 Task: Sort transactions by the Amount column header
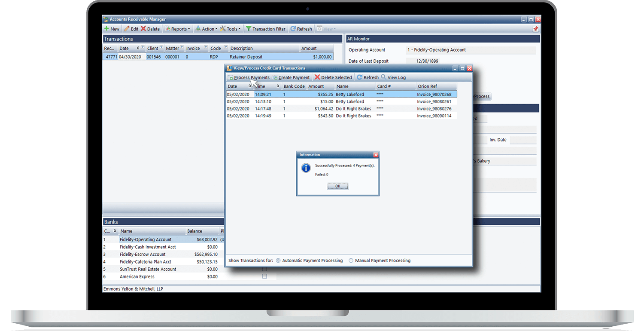click(309, 49)
